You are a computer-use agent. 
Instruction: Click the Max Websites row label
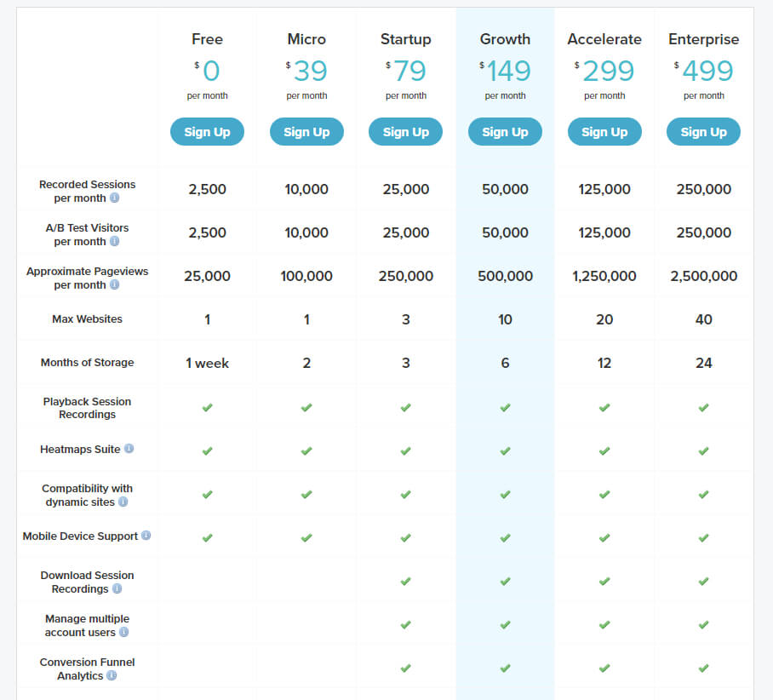click(87, 319)
